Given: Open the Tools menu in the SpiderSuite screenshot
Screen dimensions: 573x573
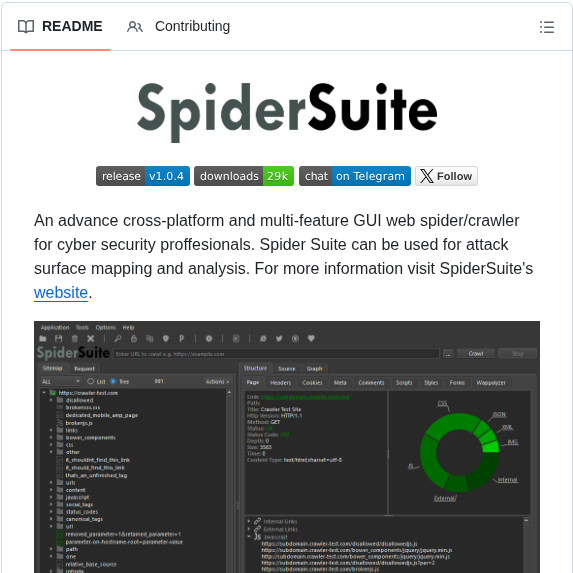Looking at the screenshot, I should pyautogui.click(x=82, y=327).
